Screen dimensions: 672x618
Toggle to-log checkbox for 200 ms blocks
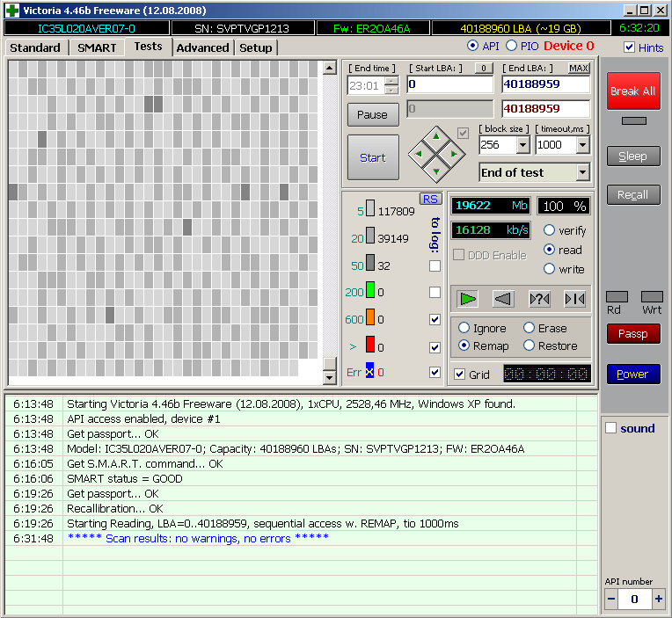(435, 292)
